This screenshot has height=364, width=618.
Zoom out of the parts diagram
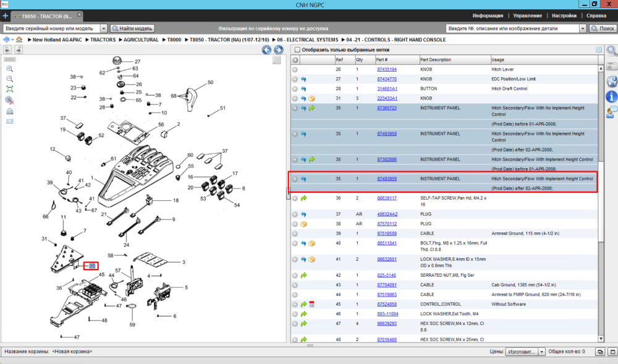[x=10, y=78]
